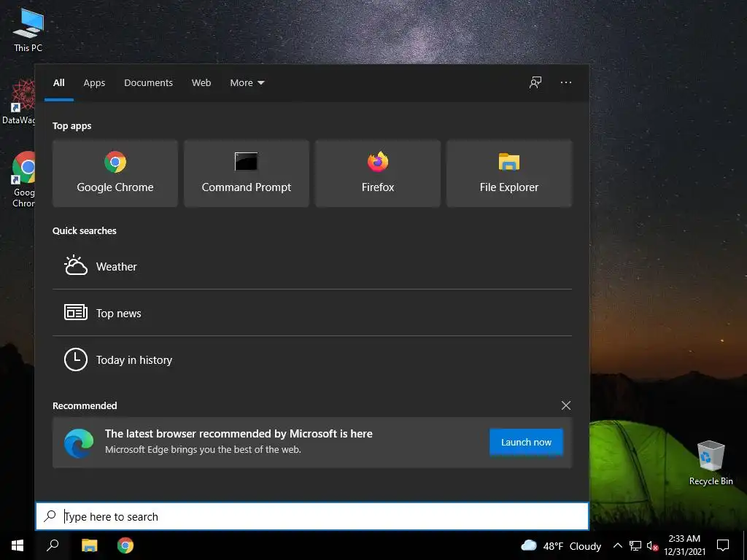This screenshot has width=747, height=560.
Task: Switch to the Apps tab
Action: [x=94, y=82]
